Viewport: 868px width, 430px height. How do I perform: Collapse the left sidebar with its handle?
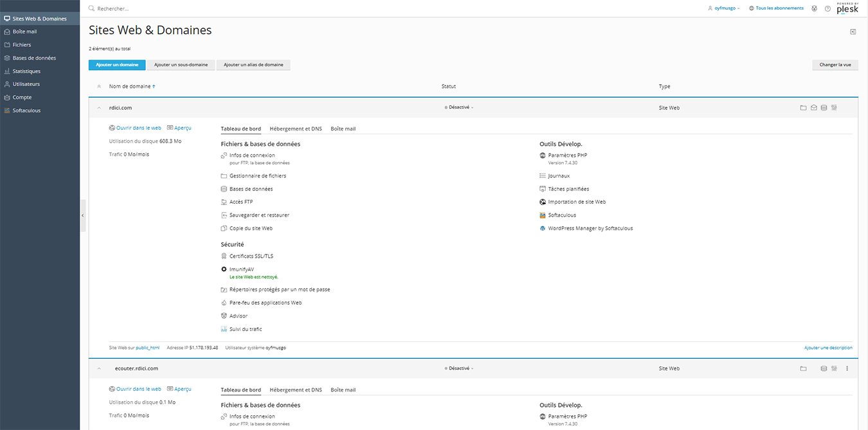tap(82, 215)
